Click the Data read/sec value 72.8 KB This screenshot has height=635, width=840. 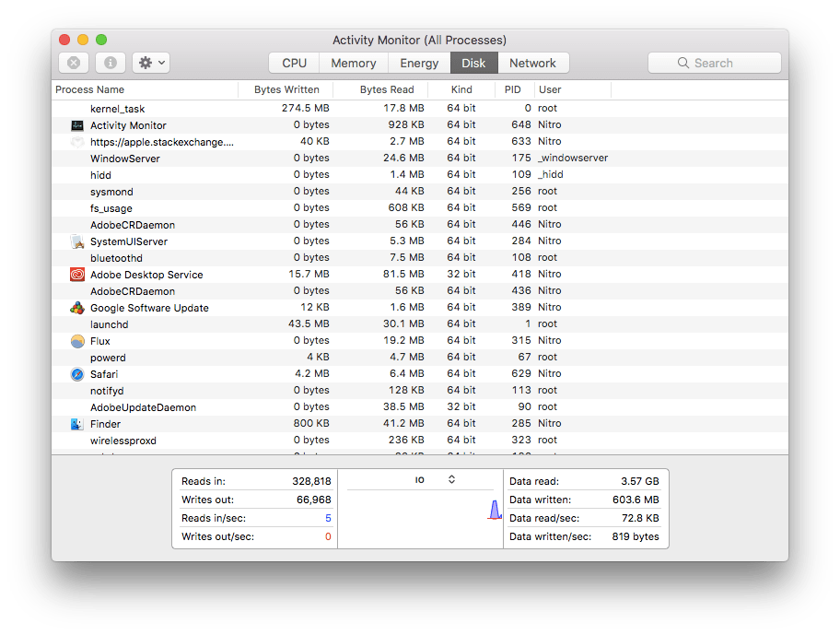pos(640,518)
